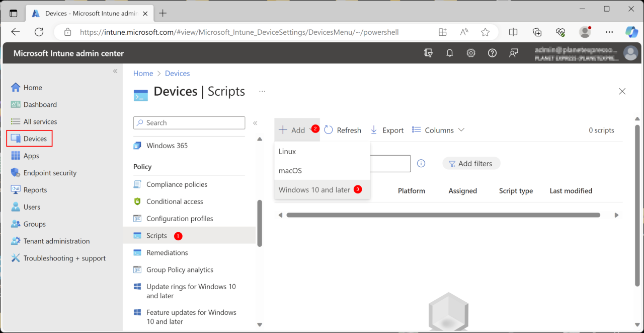Image resolution: width=644 pixels, height=333 pixels.
Task: Open Tenant administration in sidebar
Action: tap(56, 241)
